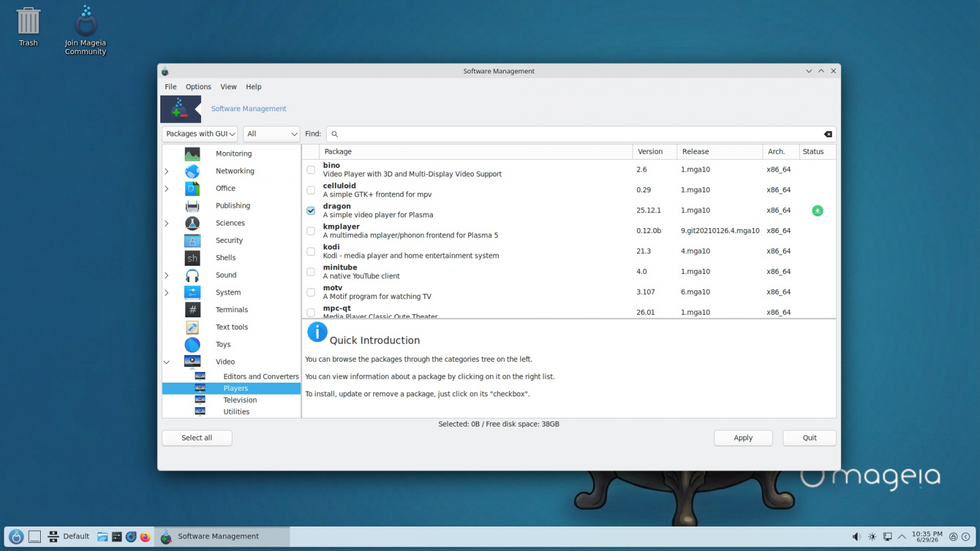
Task: Collapse the Video category
Action: 166,362
